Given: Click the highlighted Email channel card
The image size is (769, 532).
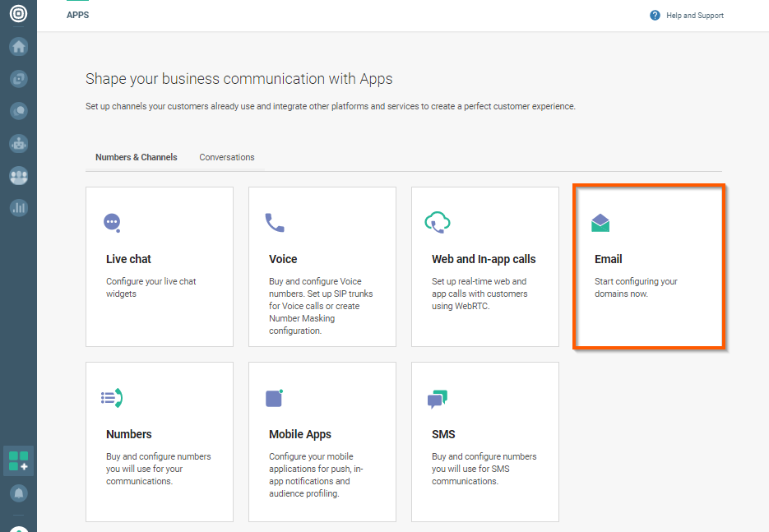Looking at the screenshot, I should (x=649, y=266).
